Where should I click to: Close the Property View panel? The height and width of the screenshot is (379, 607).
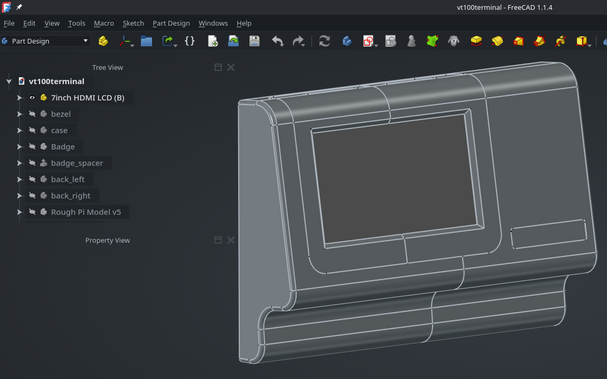pos(231,240)
